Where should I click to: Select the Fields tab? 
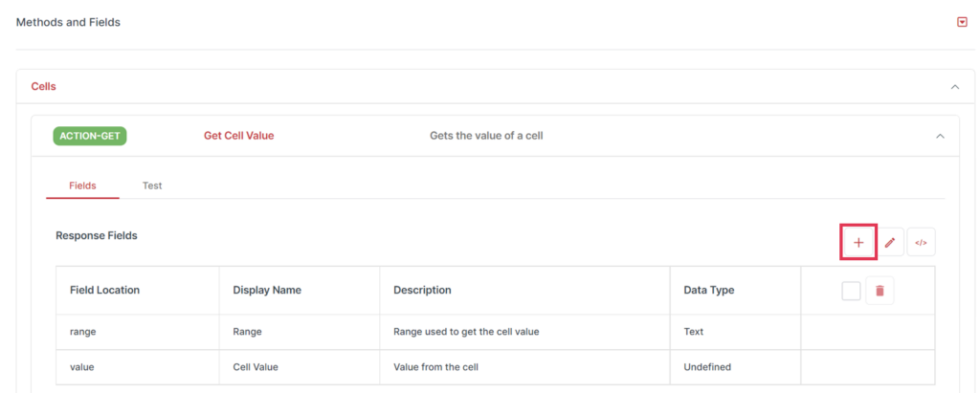click(x=82, y=186)
